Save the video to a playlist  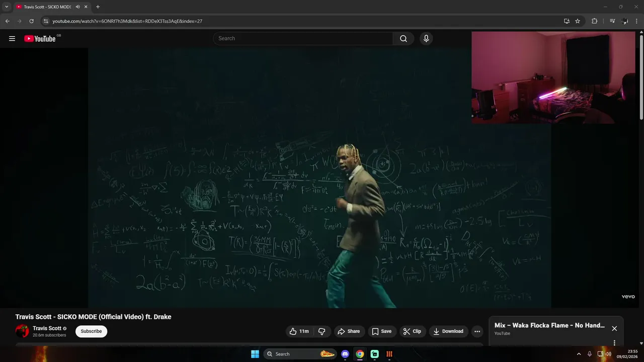(x=382, y=331)
